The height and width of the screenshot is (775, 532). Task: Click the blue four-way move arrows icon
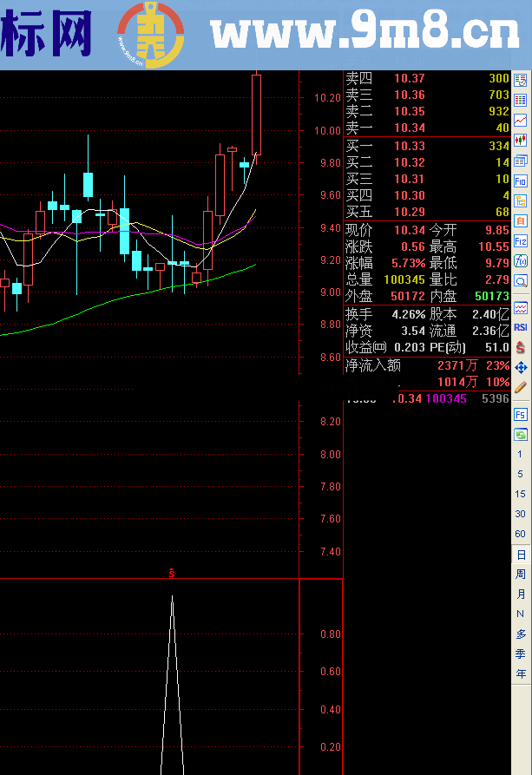pos(521,367)
